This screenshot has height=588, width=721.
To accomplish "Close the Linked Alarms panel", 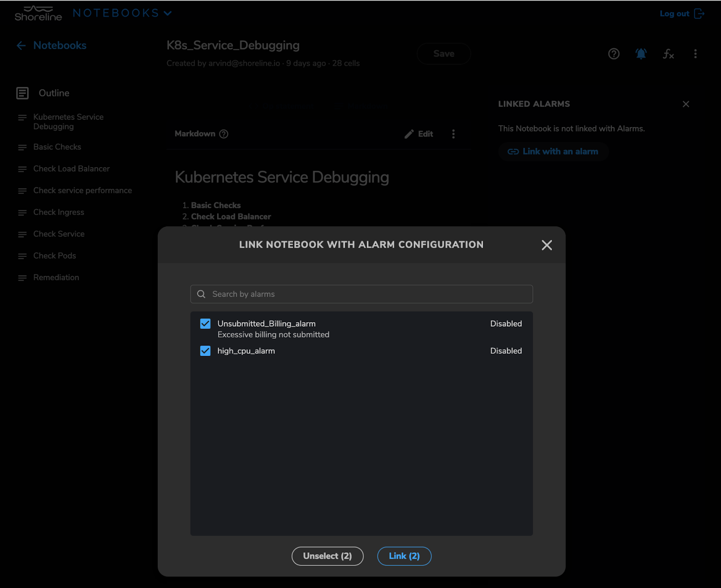I will pyautogui.click(x=686, y=104).
